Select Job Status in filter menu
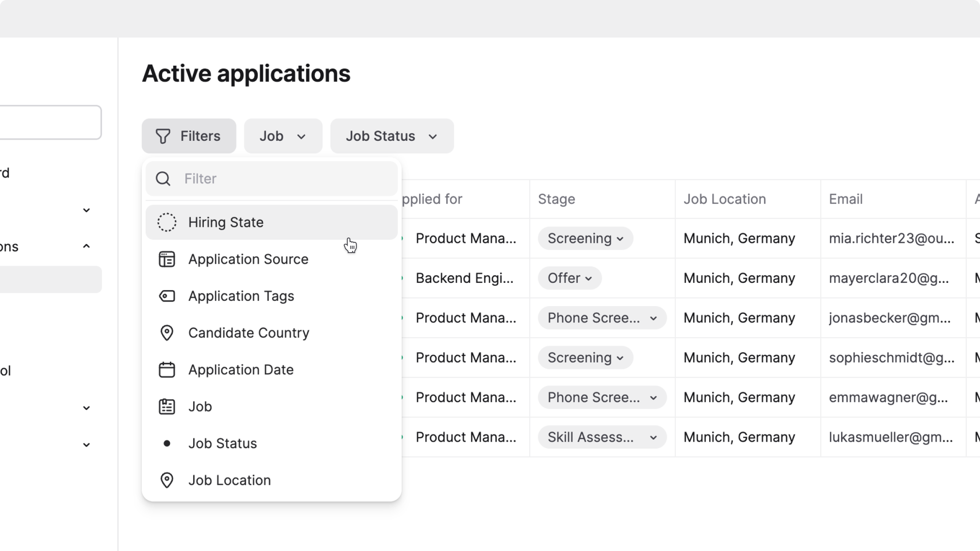The width and height of the screenshot is (980, 551). pos(222,443)
